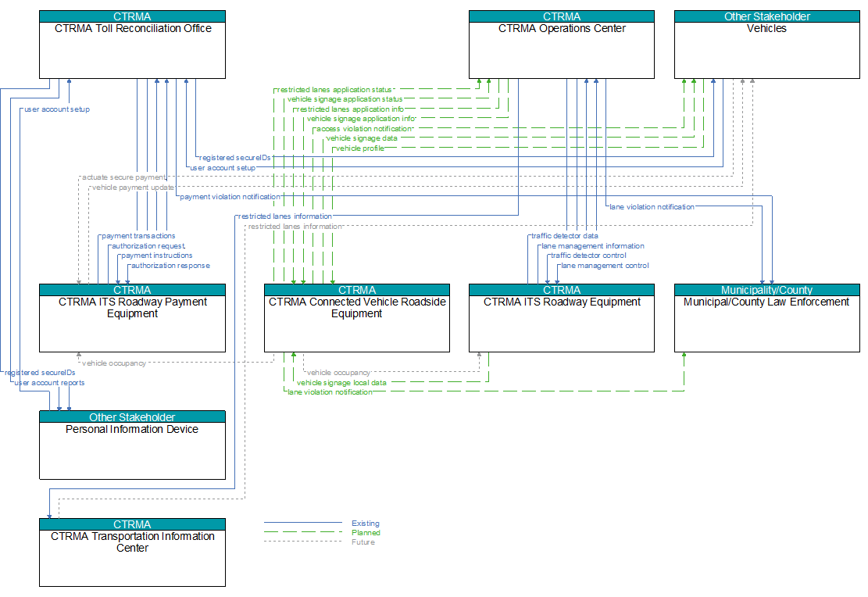Screen dimensions: 868x597
Task: Click the 'restricted lanes application info' flow label
Action: pyautogui.click(x=351, y=109)
